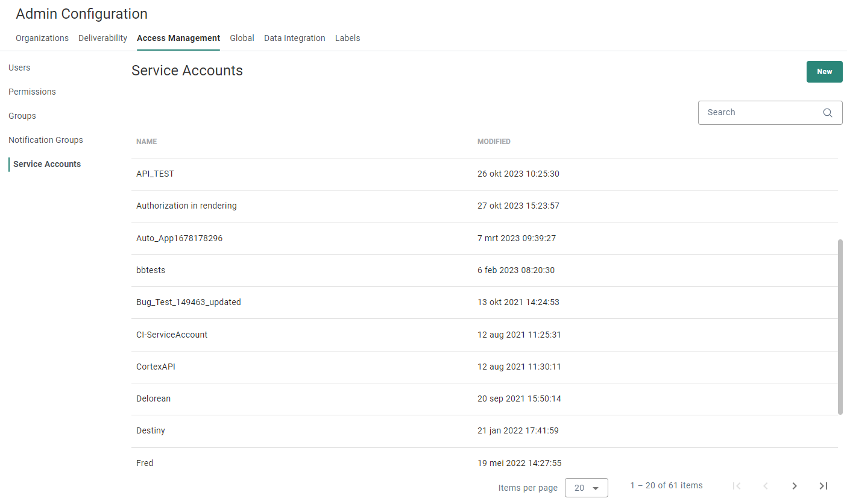
Task: Click the previous page arrow
Action: click(x=766, y=486)
